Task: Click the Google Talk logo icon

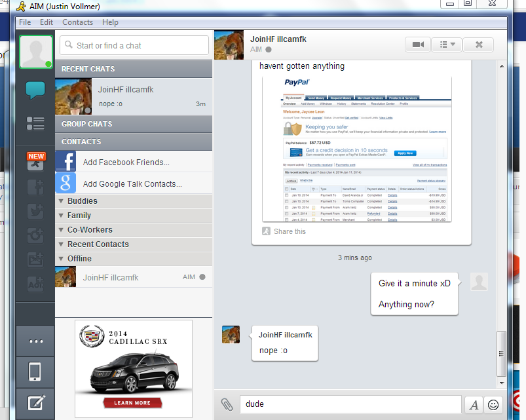Action: click(x=66, y=183)
